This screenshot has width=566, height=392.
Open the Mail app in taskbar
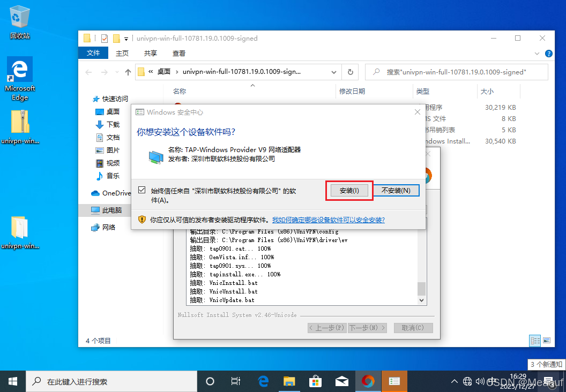click(x=341, y=381)
